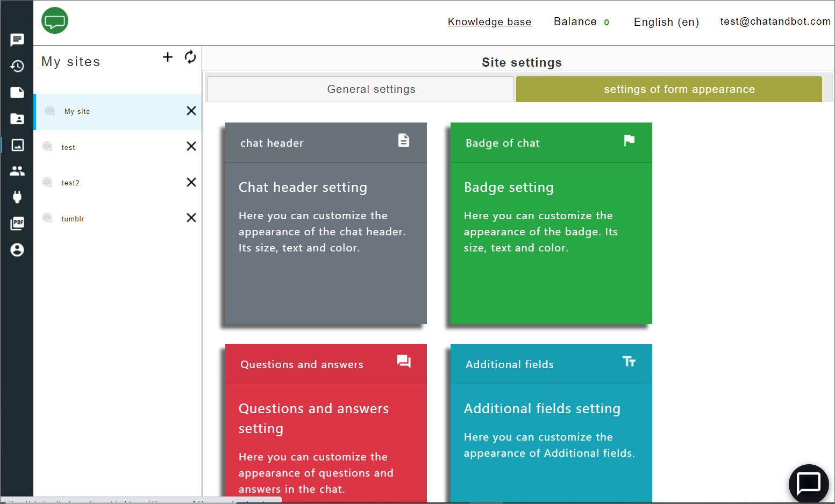Open the PDF sidebar icon
The image size is (835, 504).
(17, 224)
